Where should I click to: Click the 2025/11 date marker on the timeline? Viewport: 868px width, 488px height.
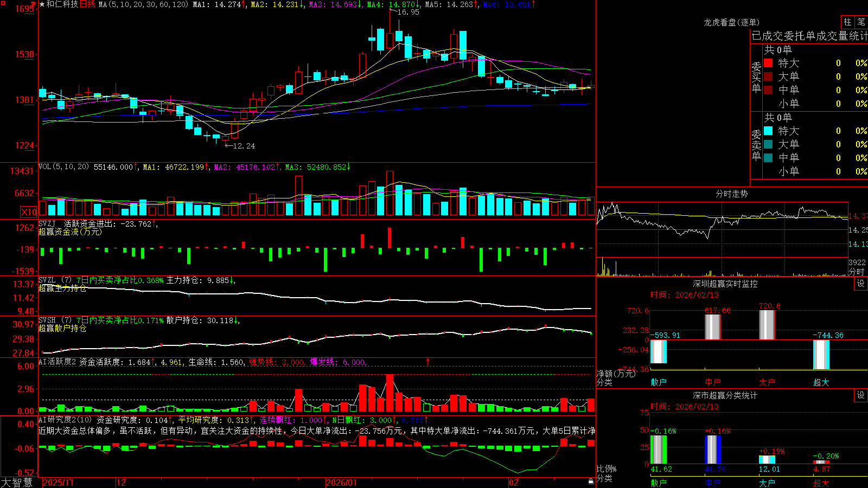coord(58,483)
